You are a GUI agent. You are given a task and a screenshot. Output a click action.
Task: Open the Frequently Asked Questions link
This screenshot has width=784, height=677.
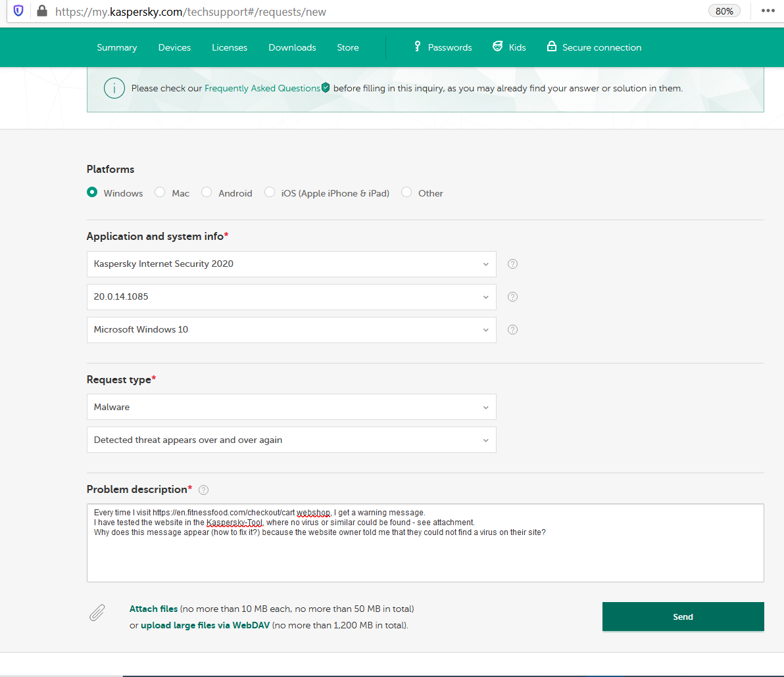(x=262, y=89)
